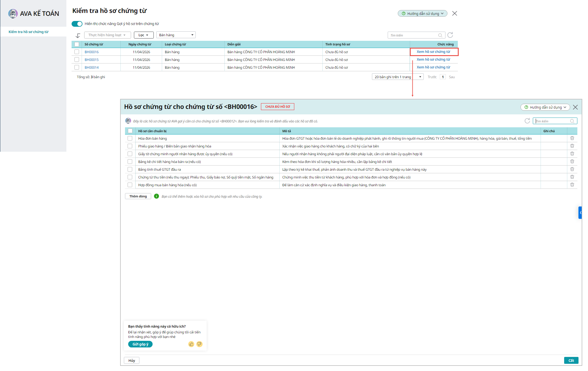Refresh the hồ sơ chứng từ list in the dialog

(x=527, y=121)
